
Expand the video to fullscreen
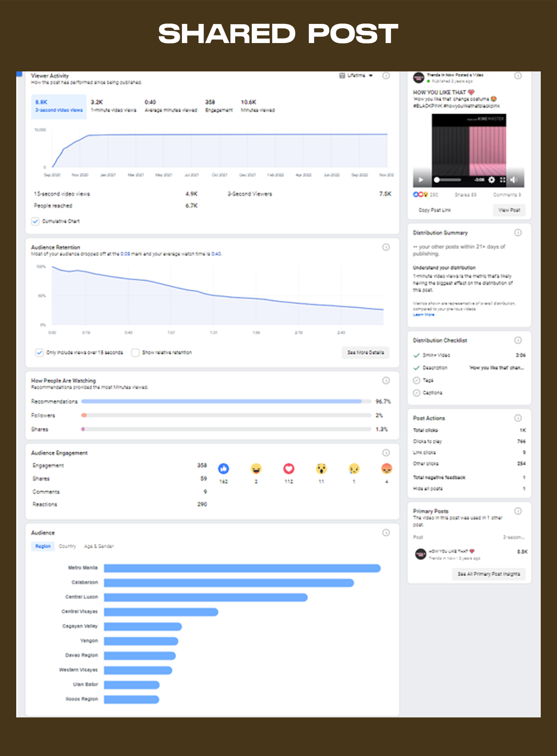(503, 180)
